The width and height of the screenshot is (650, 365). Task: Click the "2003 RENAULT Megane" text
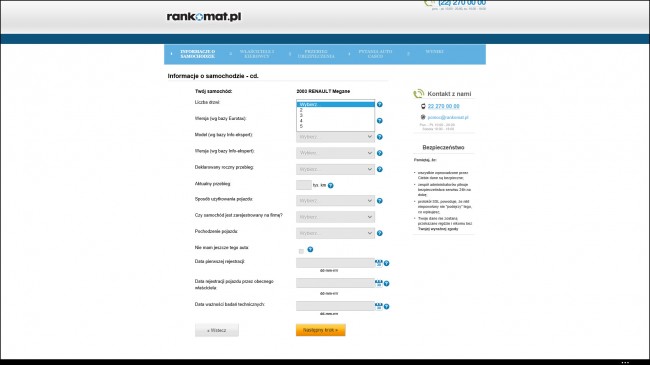(x=323, y=91)
